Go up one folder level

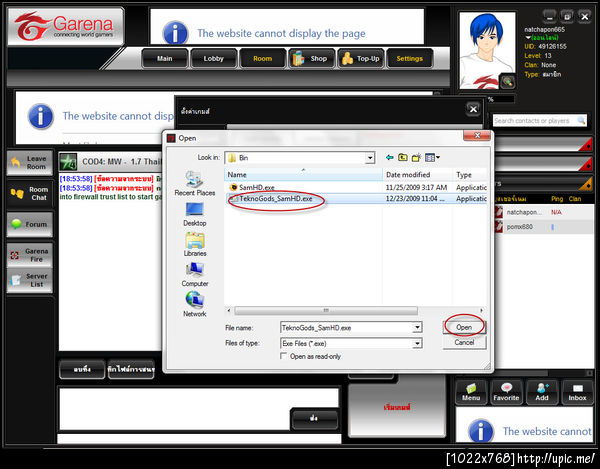coord(403,157)
